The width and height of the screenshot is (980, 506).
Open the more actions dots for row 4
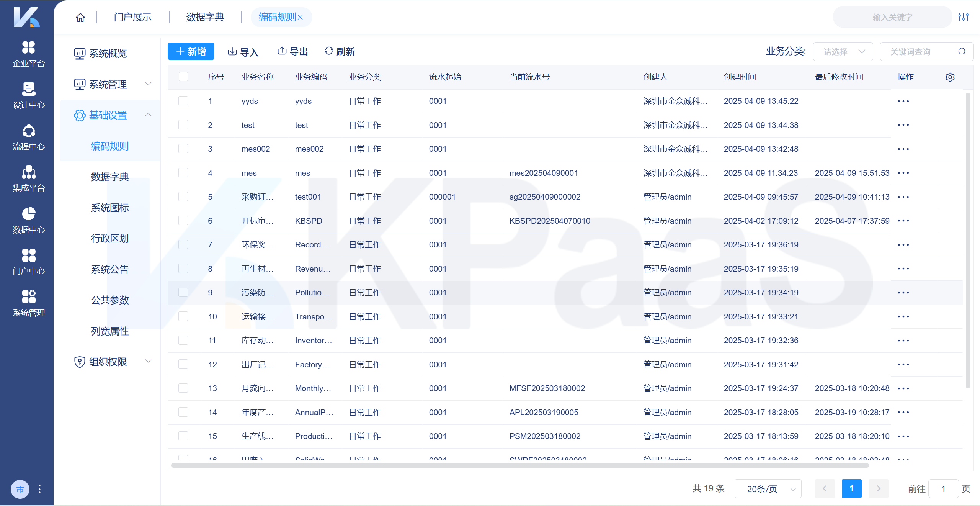(903, 173)
